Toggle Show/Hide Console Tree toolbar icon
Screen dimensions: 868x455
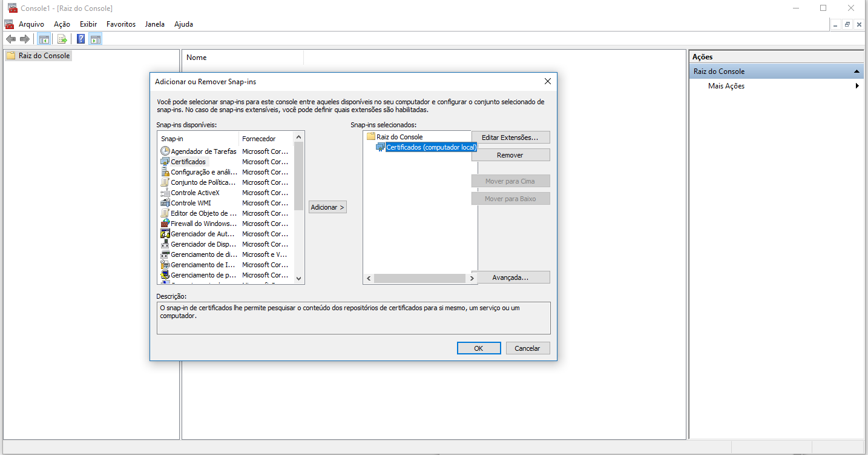click(x=44, y=39)
